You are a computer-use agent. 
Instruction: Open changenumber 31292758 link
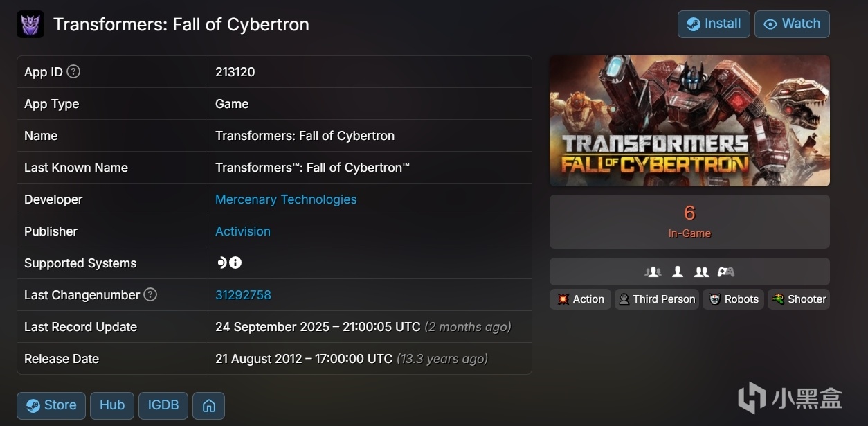tap(243, 295)
